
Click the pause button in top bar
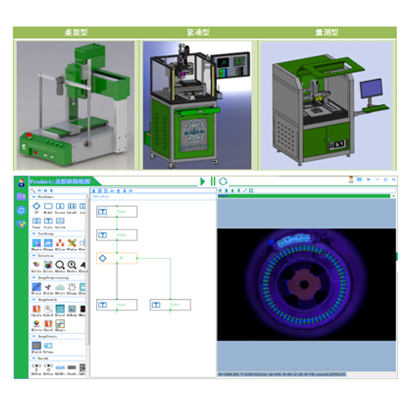coord(213,182)
